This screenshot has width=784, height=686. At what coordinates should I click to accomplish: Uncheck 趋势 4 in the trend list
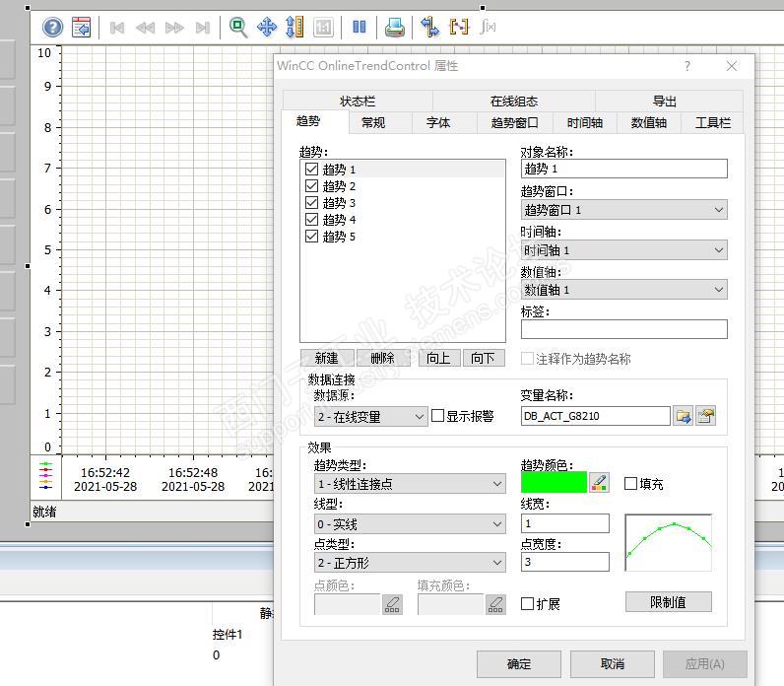pos(311,220)
